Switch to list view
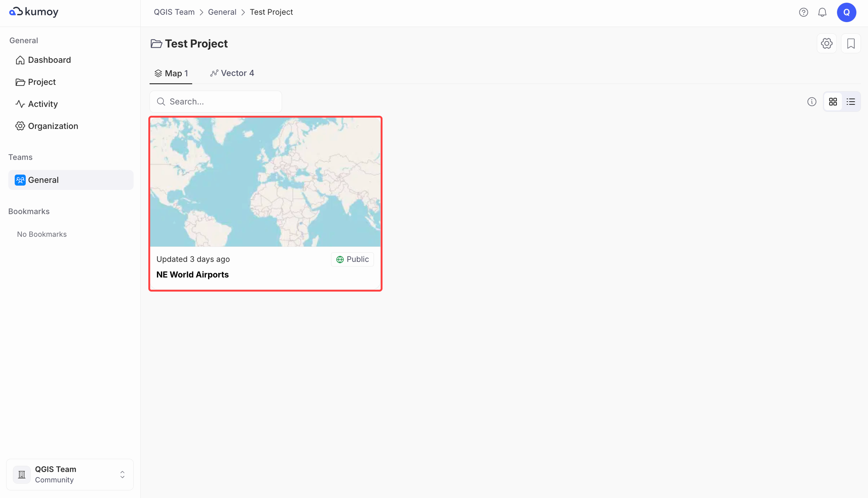 point(851,102)
